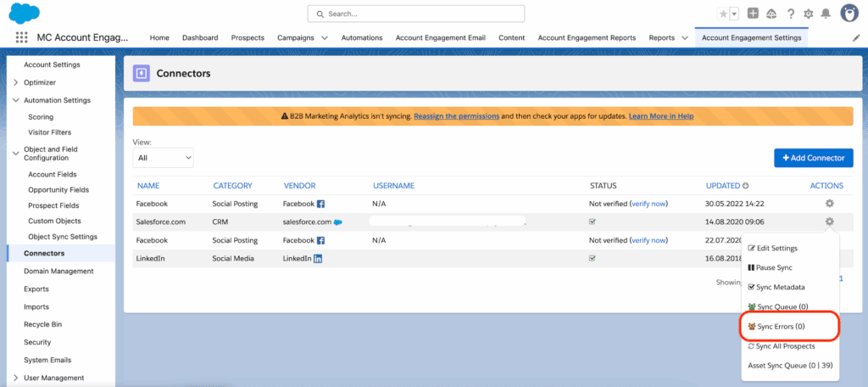The image size is (868, 387).
Task: Open the Help question mark icon
Action: point(791,14)
